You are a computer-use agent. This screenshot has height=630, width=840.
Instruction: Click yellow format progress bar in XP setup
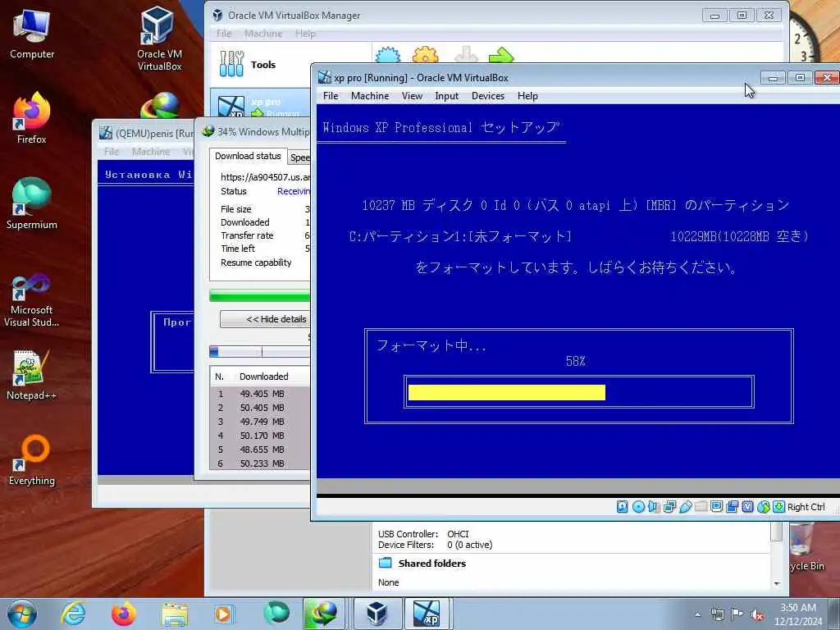(x=507, y=392)
